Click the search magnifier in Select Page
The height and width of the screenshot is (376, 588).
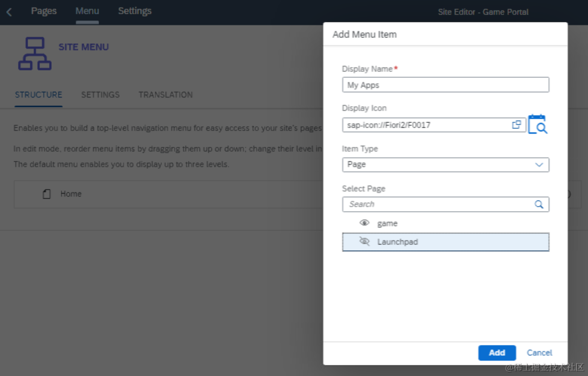point(539,205)
